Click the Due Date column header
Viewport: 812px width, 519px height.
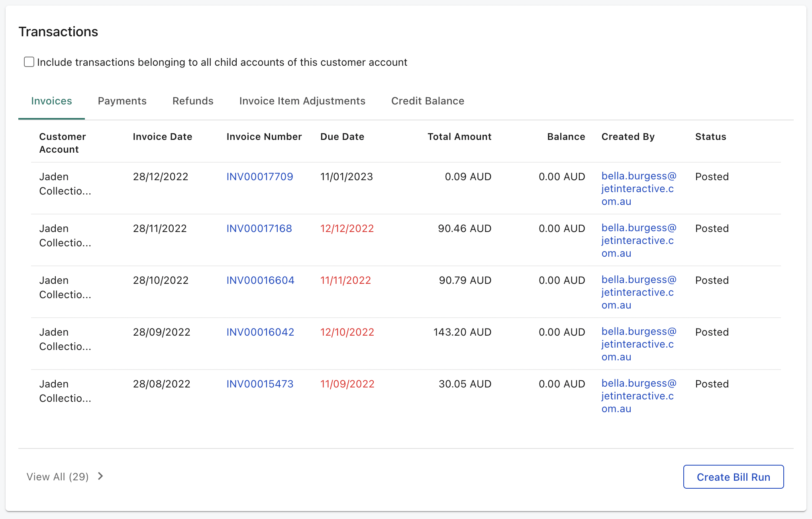tap(342, 137)
